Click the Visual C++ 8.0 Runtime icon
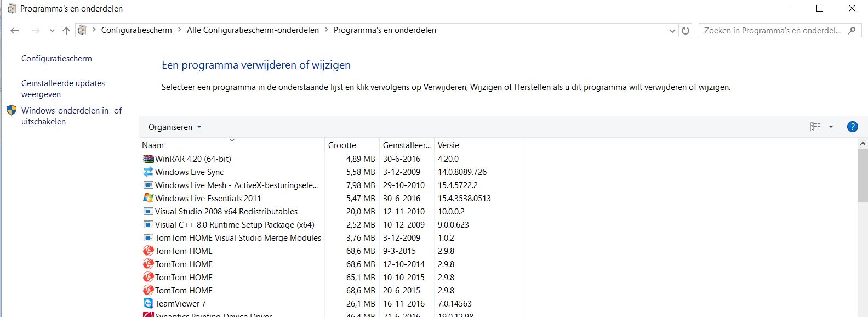868x317 pixels. 148,225
